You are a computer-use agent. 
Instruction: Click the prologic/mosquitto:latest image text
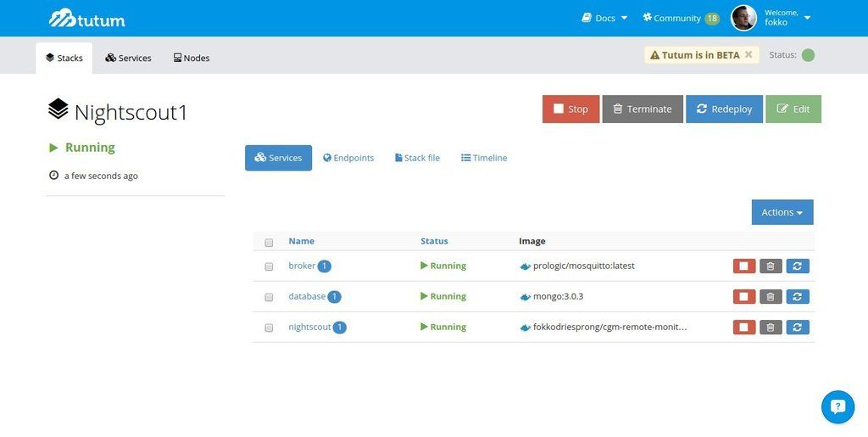tap(584, 266)
